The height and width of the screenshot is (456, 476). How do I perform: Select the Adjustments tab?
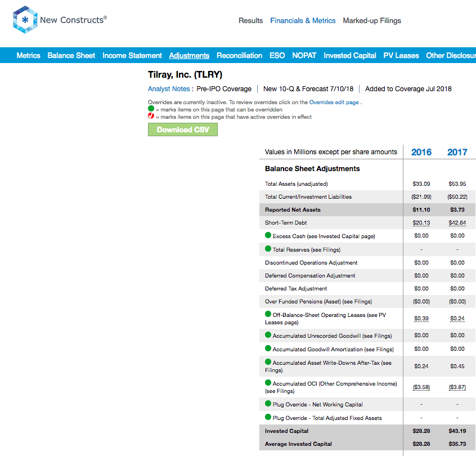189,56
